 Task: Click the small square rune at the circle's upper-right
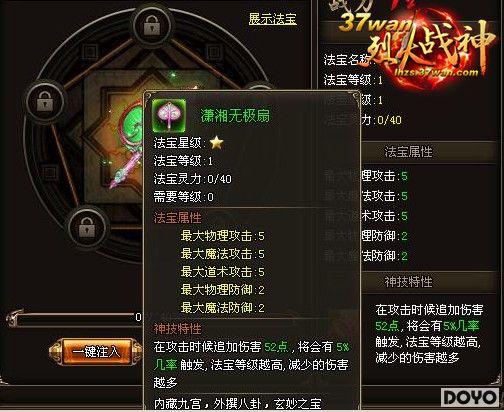coord(214,53)
